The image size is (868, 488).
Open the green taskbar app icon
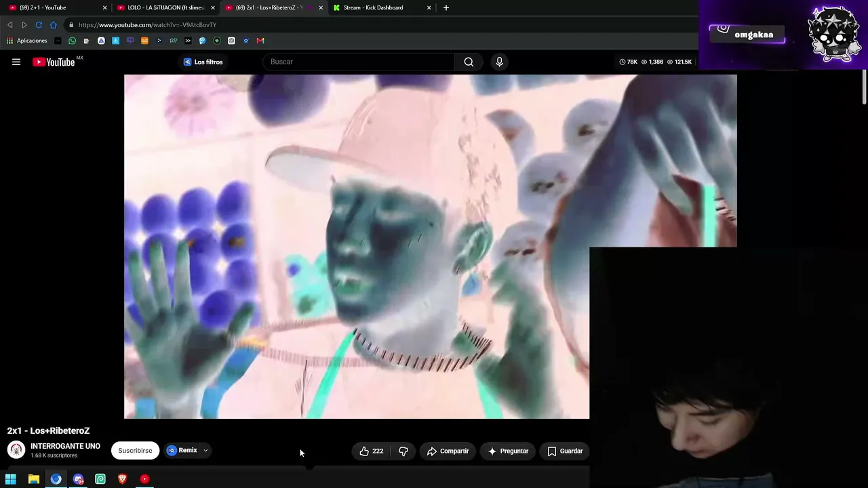[100, 479]
